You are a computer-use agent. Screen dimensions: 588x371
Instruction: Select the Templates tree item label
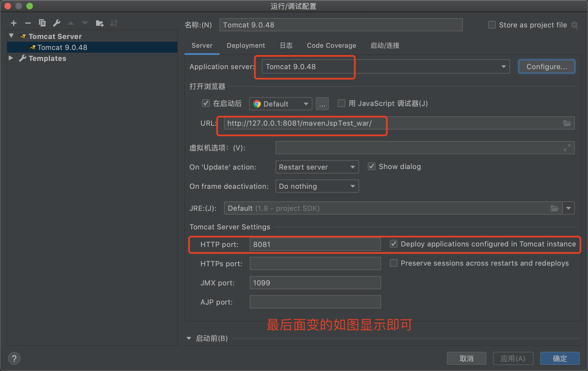[x=47, y=58]
